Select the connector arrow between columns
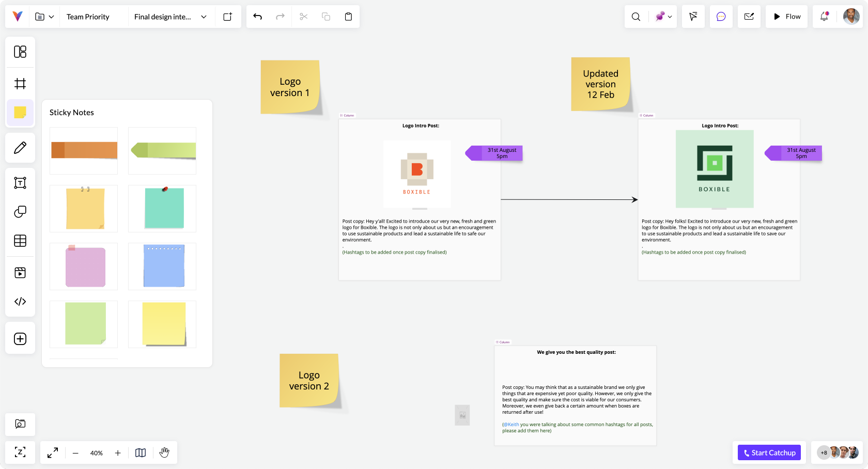 [x=569, y=199]
